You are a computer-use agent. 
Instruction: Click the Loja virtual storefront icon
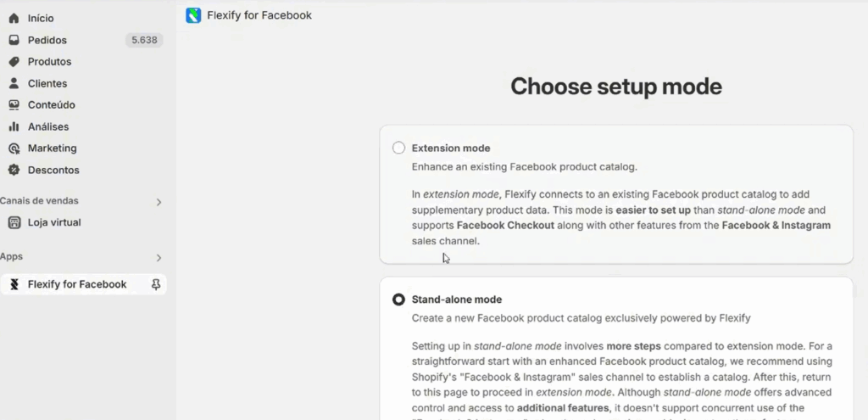pyautogui.click(x=14, y=222)
